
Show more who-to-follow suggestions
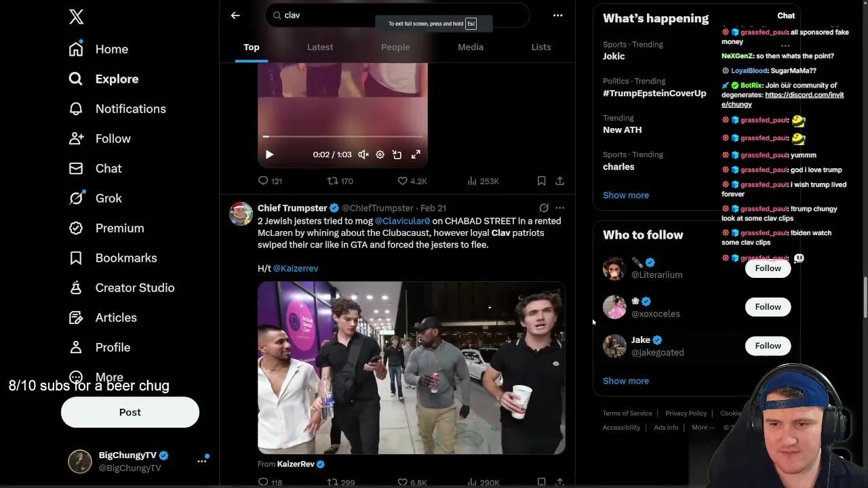626,381
